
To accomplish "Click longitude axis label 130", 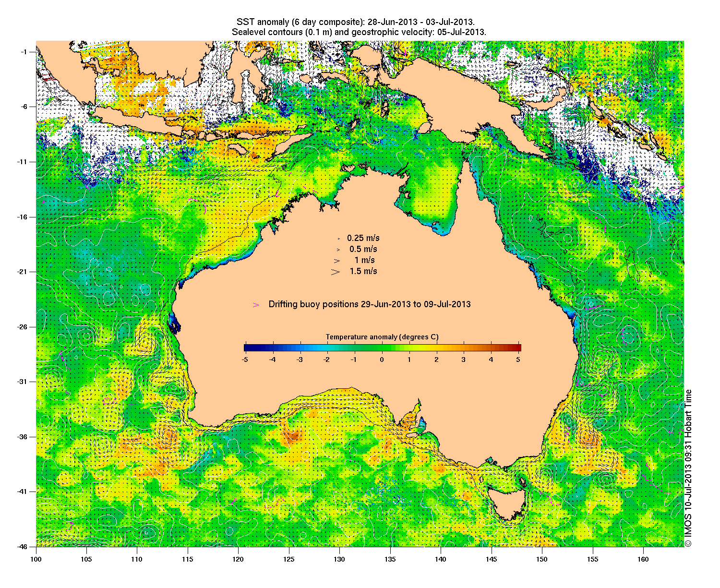I will [x=339, y=559].
